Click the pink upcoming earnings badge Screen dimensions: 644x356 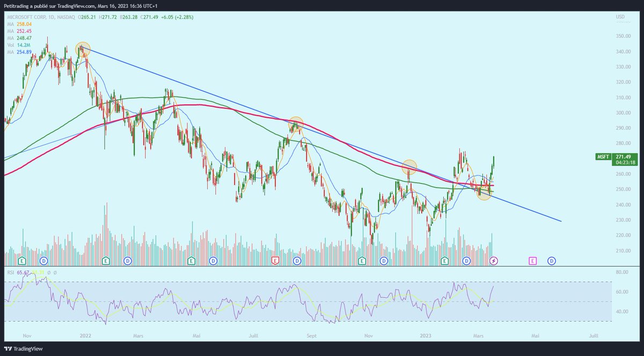(533, 261)
